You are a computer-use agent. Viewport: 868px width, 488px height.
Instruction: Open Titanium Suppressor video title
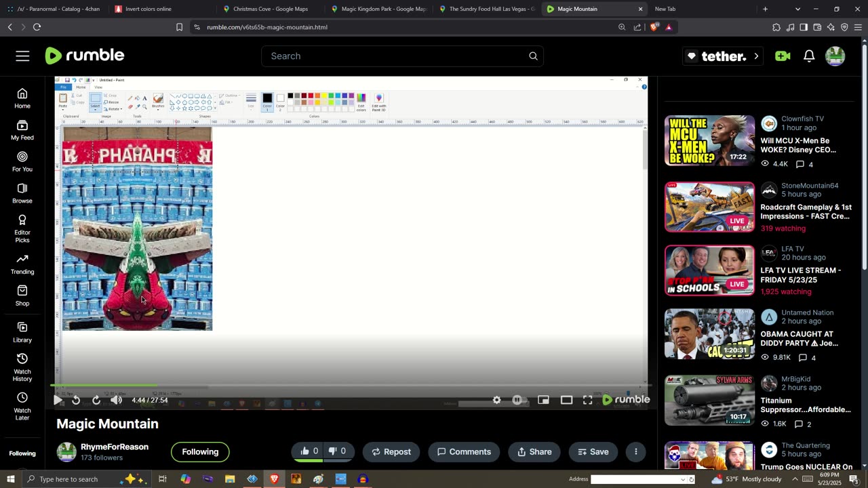tap(806, 405)
